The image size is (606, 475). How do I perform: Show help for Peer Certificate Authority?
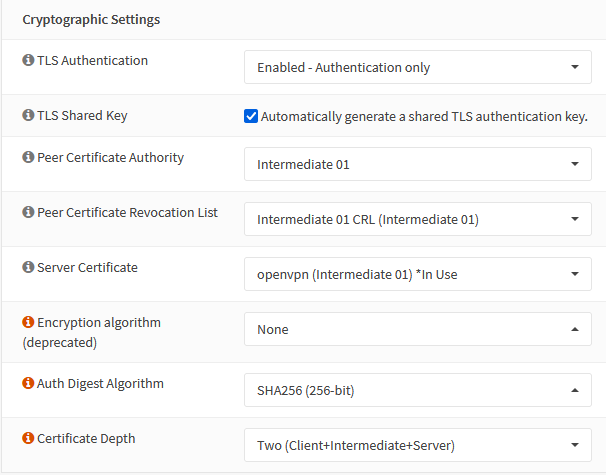(28, 157)
